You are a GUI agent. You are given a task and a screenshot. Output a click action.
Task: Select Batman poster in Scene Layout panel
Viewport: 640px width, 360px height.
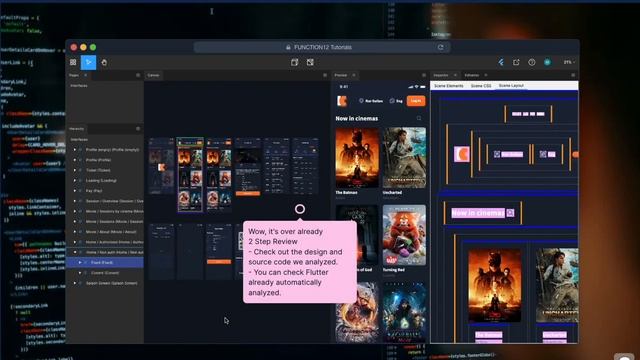[494, 285]
